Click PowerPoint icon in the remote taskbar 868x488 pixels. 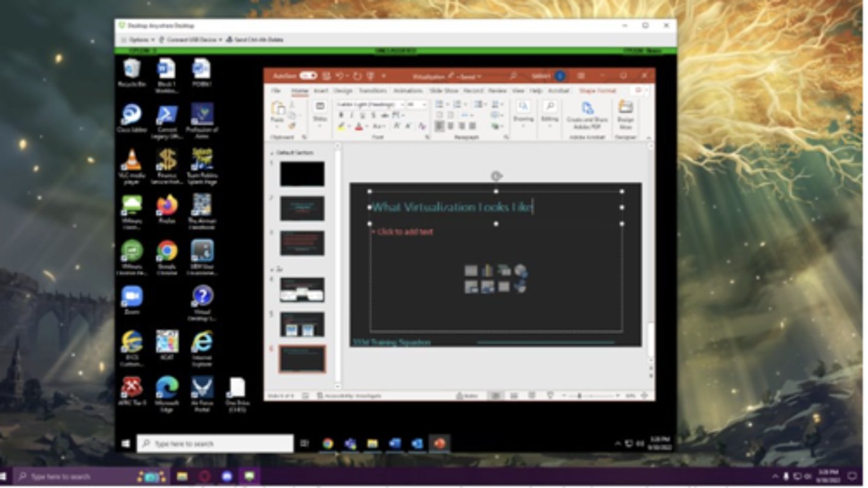[x=439, y=443]
